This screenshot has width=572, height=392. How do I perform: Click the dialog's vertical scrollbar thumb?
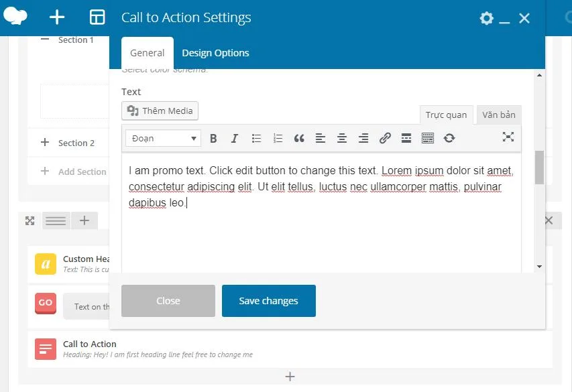539,168
